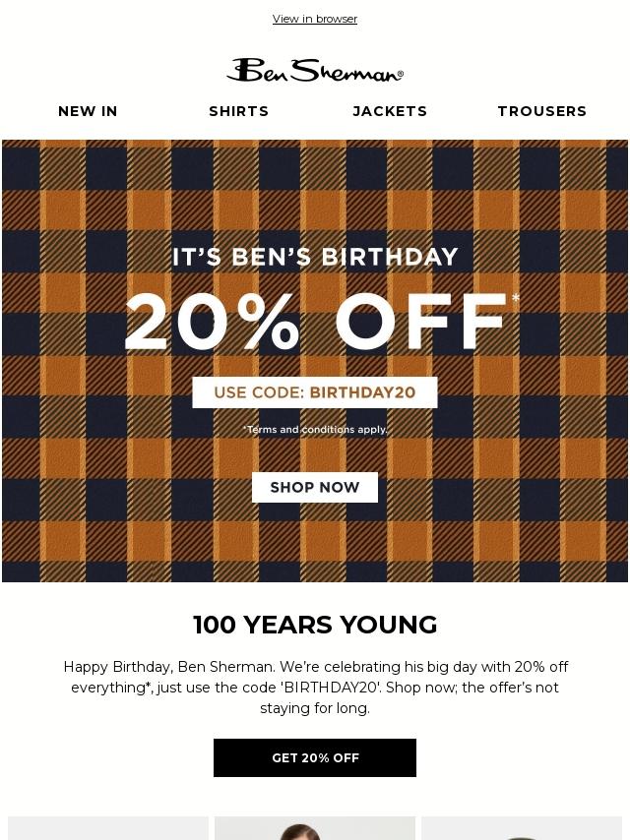Click the Ben Sherman logo
Screen dimensions: 630x840
point(314,71)
